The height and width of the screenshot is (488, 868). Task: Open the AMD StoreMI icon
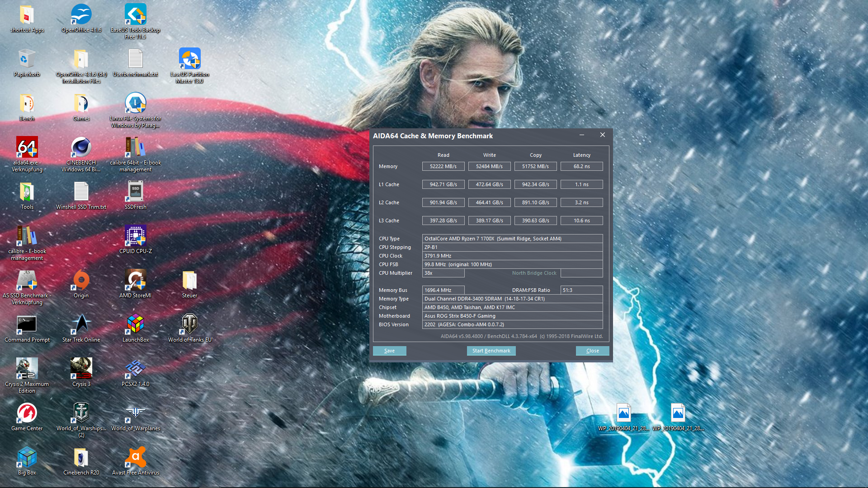[x=135, y=281]
